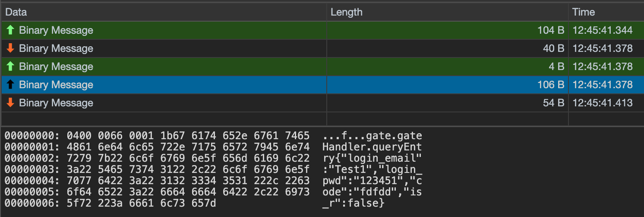Select the Binary Message sent at 12:45:41.344
Screen dimensions: 644x217
(x=56, y=30)
